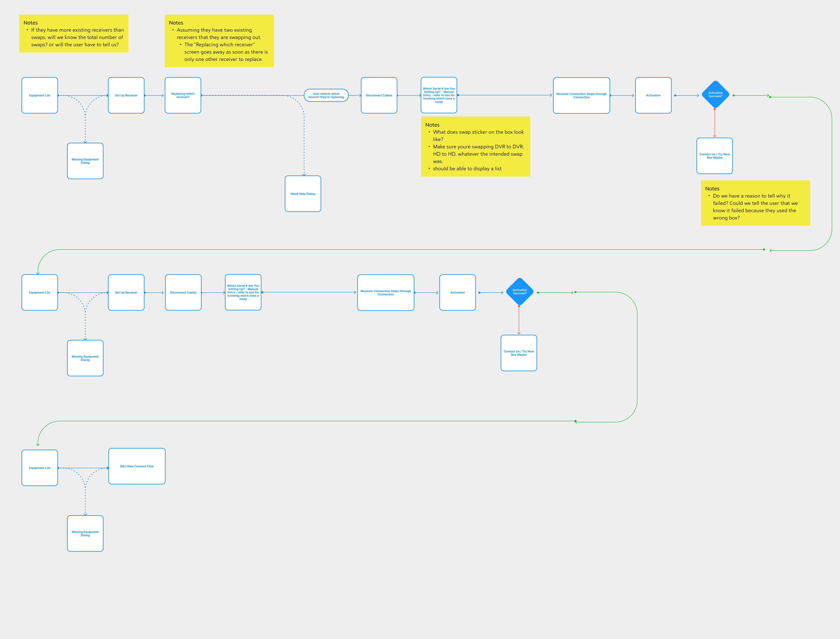Viewport: 840px width, 639px height.
Task: Select the 'Replacing which receiver?' node
Action: coord(183,95)
